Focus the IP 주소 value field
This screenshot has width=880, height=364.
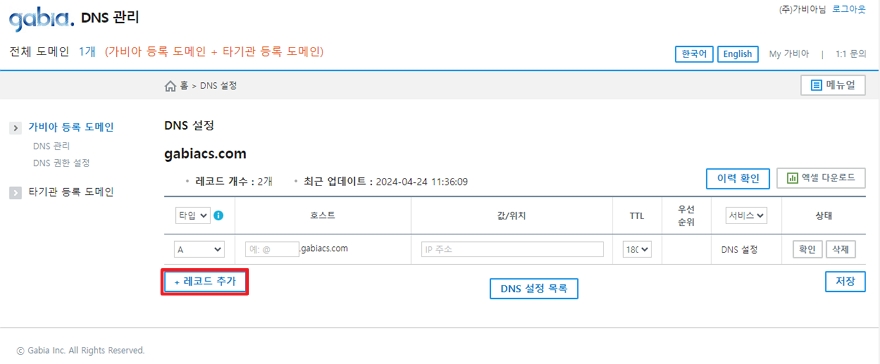(512, 250)
